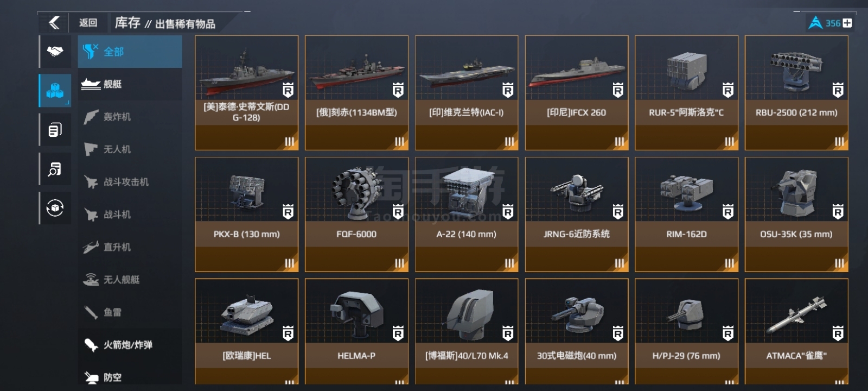Open the document list sidebar icon
Image resolution: width=868 pixels, height=391 pixels.
click(55, 130)
